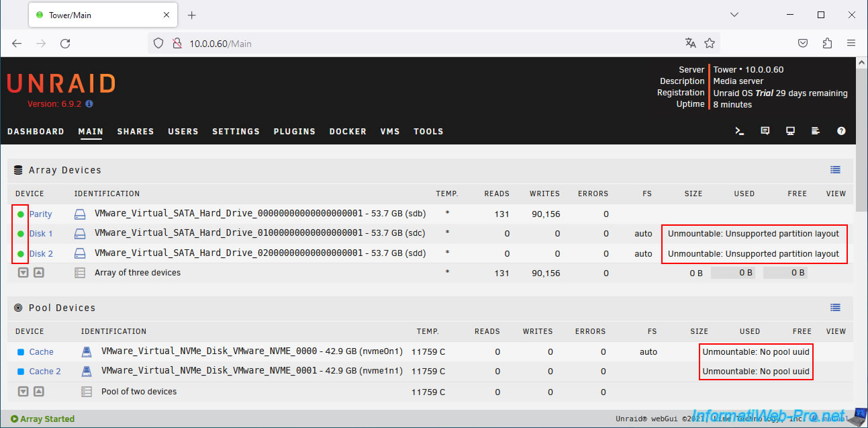Click the browser address bar
Viewport: 868px width, 428px height.
point(430,44)
